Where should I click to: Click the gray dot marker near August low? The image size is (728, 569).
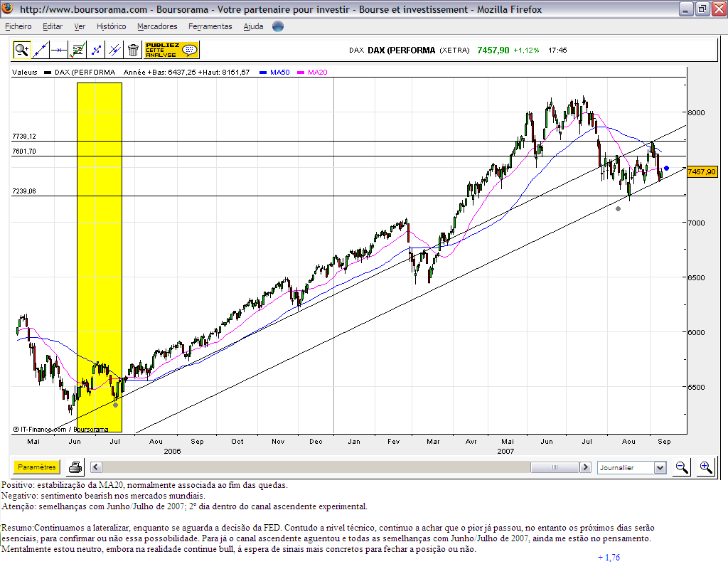[618, 209]
